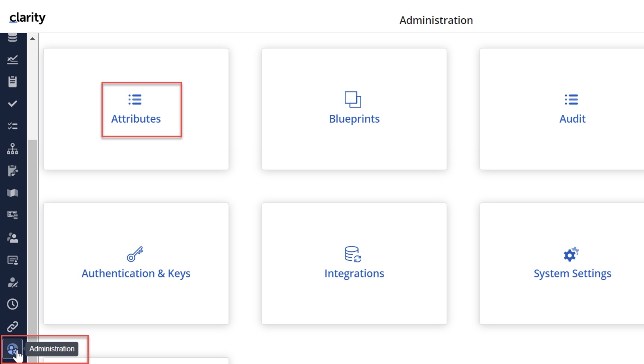Open the System Settings tile

coord(562,264)
